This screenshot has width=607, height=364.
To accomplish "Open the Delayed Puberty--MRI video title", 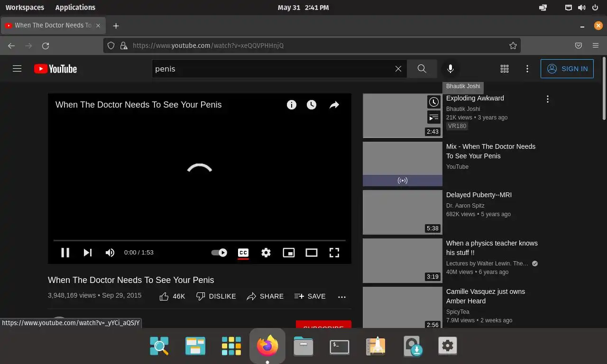I will (x=479, y=195).
